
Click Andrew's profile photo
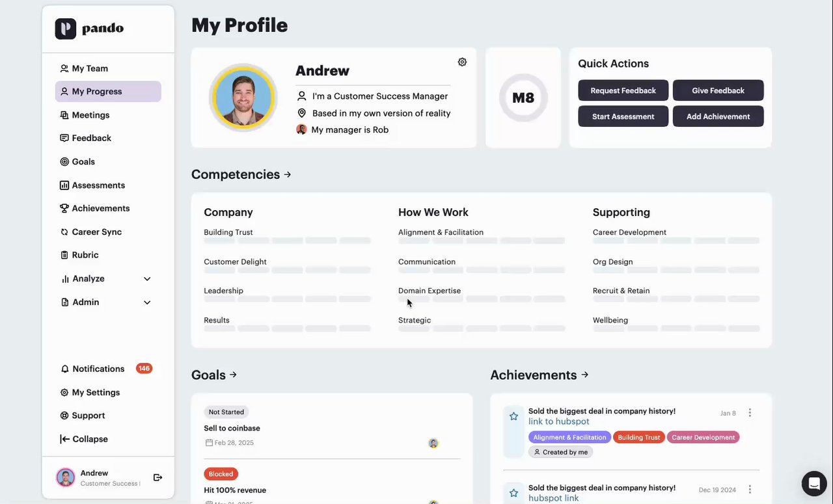click(243, 98)
